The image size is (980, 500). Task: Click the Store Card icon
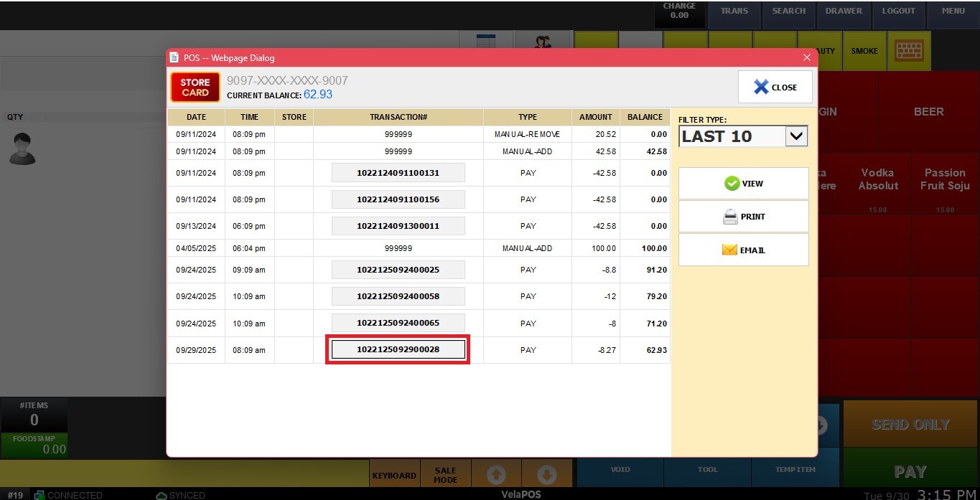(195, 88)
